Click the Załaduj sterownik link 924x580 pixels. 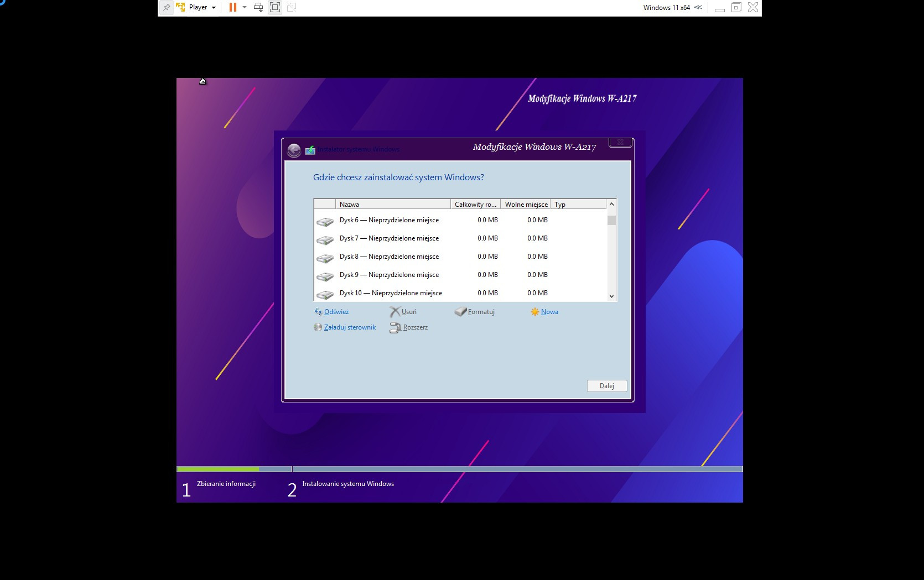350,327
